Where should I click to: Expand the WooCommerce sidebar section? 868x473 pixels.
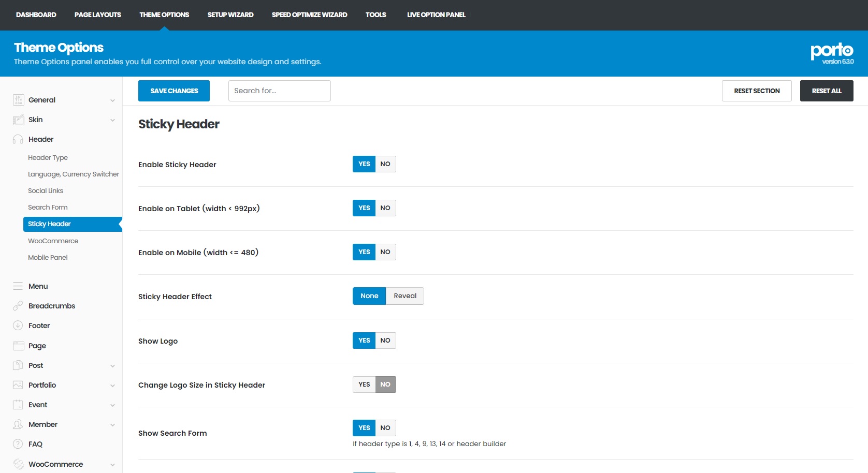[113, 464]
